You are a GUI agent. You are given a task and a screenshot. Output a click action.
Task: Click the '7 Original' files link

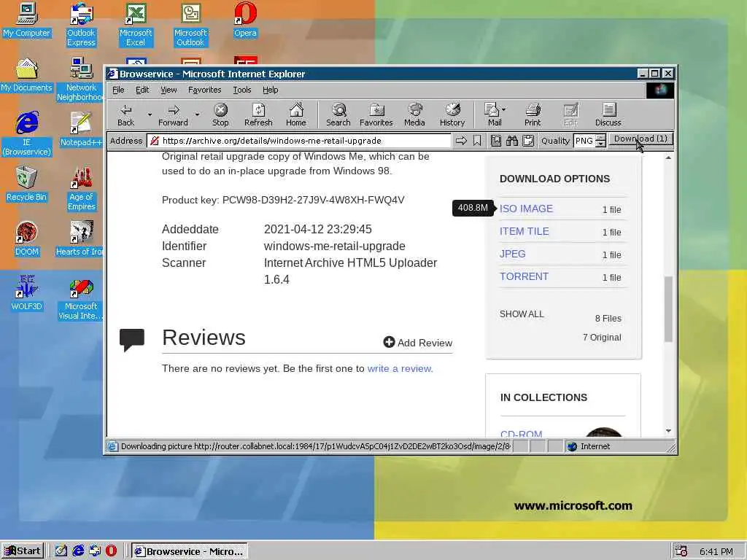point(602,337)
